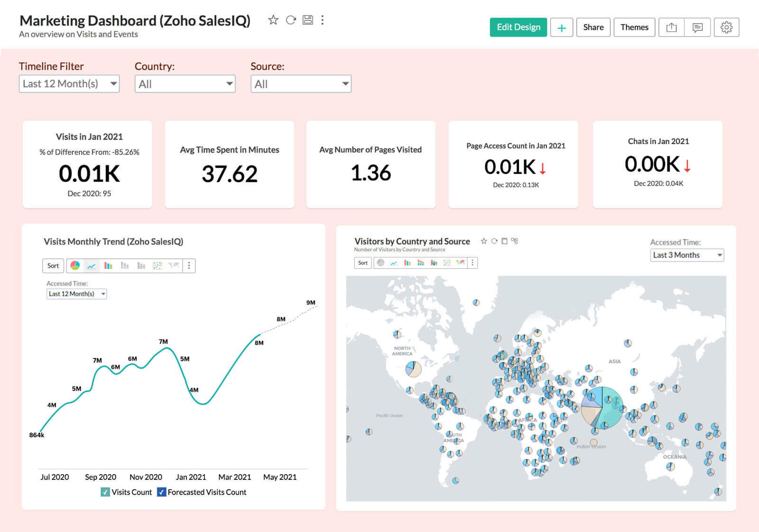Click the Edit Design button
Viewport: 759px width, 532px height.
coord(518,28)
